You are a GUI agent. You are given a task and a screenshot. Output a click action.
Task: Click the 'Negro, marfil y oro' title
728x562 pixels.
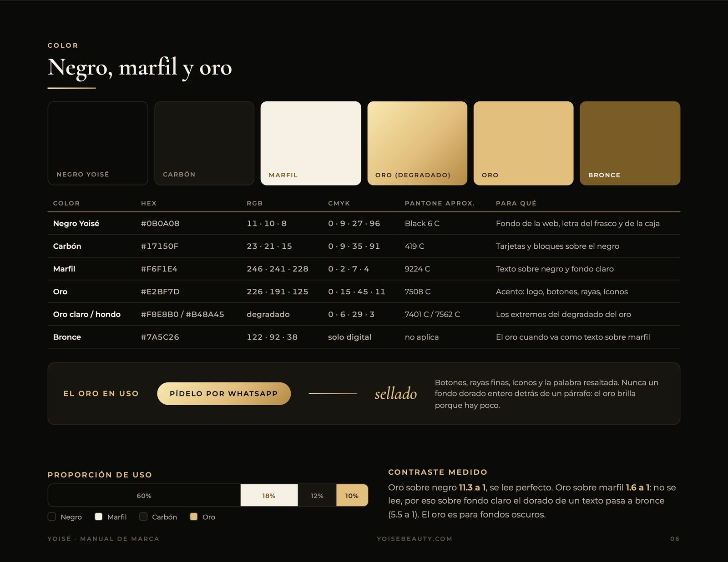coord(140,67)
